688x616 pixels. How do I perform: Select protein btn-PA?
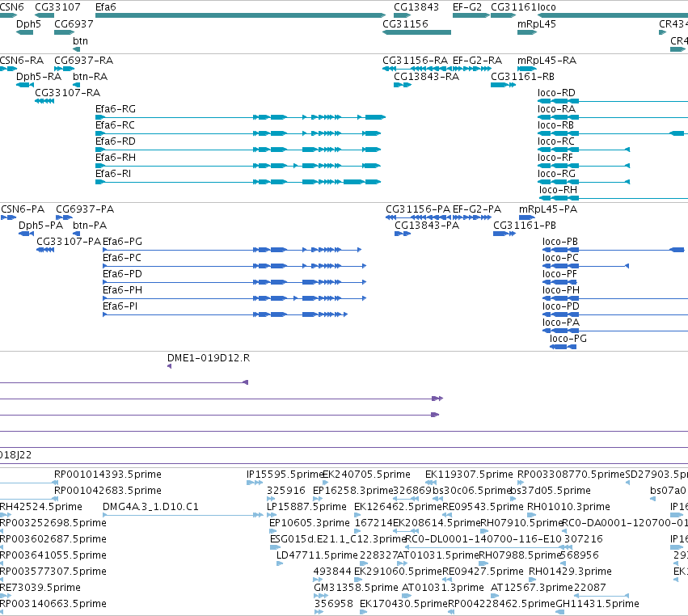pyautogui.click(x=90, y=226)
